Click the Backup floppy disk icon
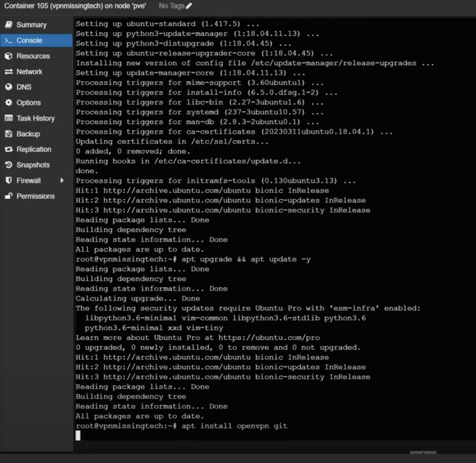The width and height of the screenshot is (476, 463). (8, 134)
